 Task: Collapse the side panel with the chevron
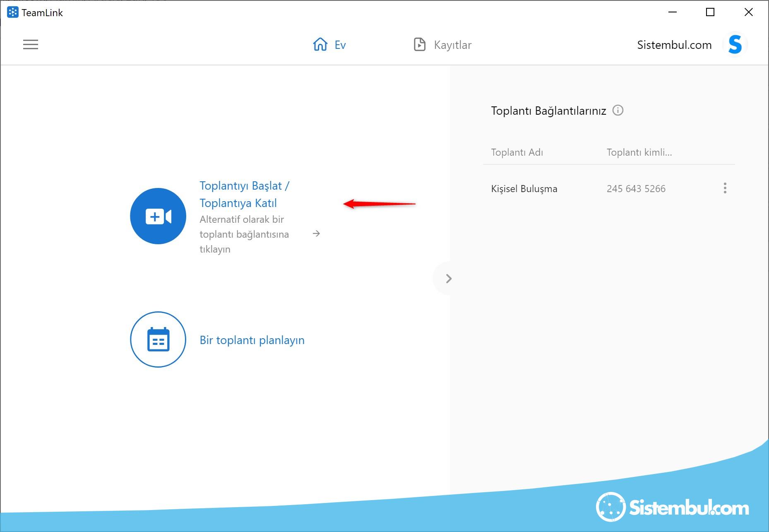449,279
